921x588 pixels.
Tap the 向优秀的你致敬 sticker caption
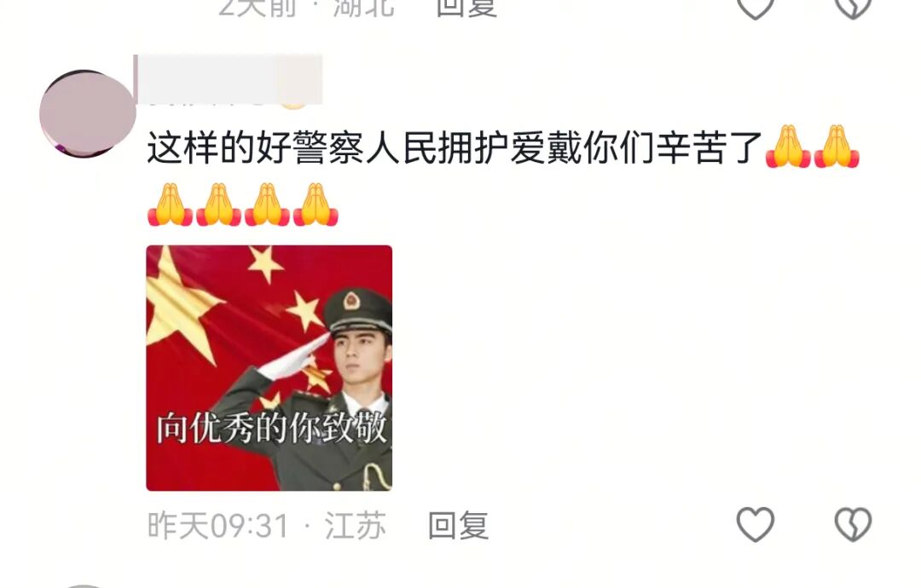click(271, 428)
